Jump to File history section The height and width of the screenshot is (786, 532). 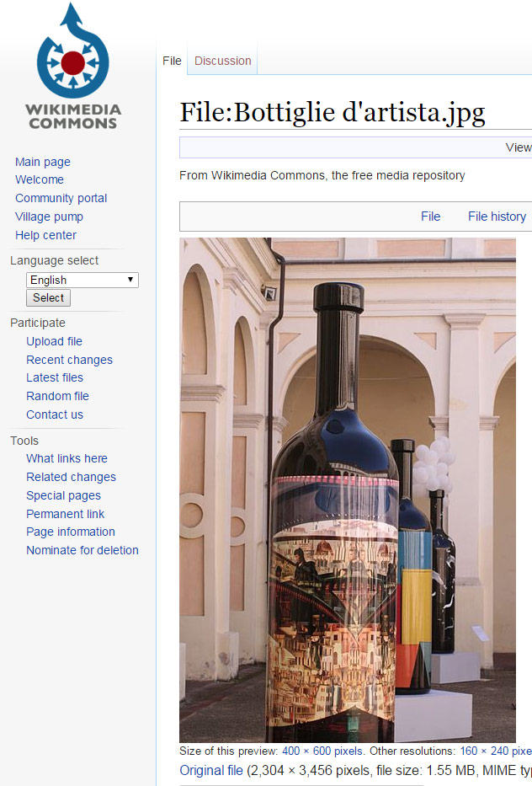[x=497, y=217]
